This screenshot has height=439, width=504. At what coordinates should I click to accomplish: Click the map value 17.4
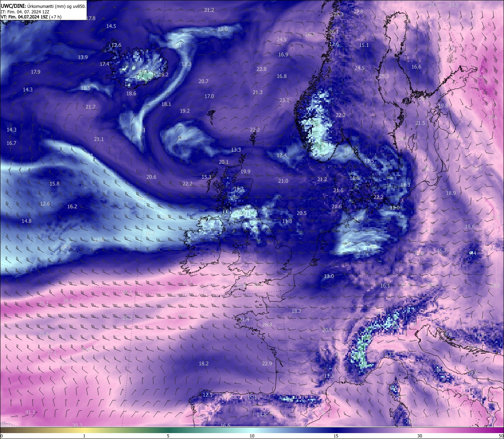coord(104,64)
